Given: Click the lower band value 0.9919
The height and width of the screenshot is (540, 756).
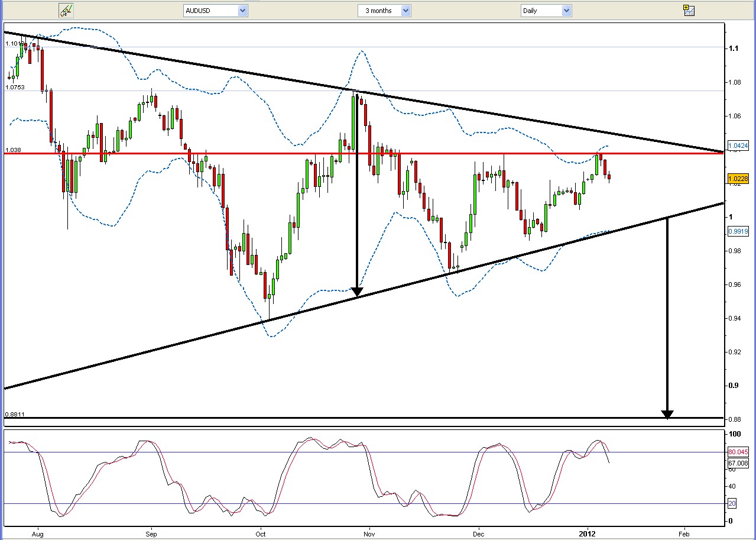Looking at the screenshot, I should (738, 232).
